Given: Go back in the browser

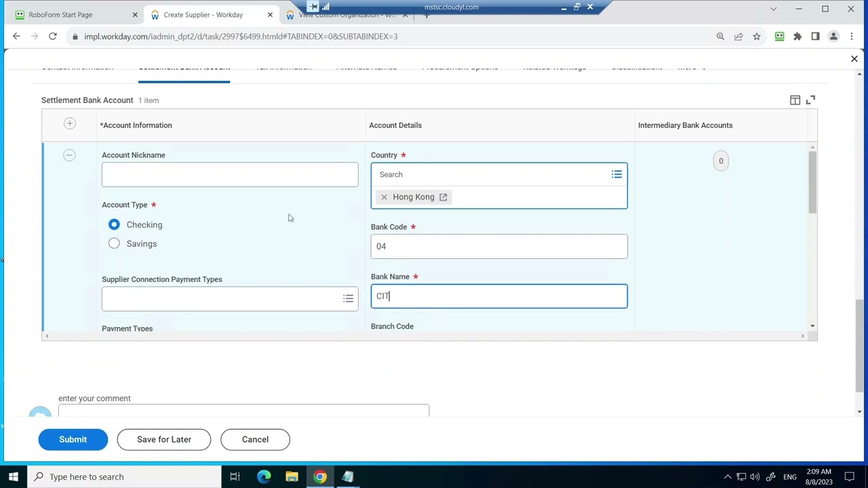Looking at the screenshot, I should pyautogui.click(x=16, y=37).
